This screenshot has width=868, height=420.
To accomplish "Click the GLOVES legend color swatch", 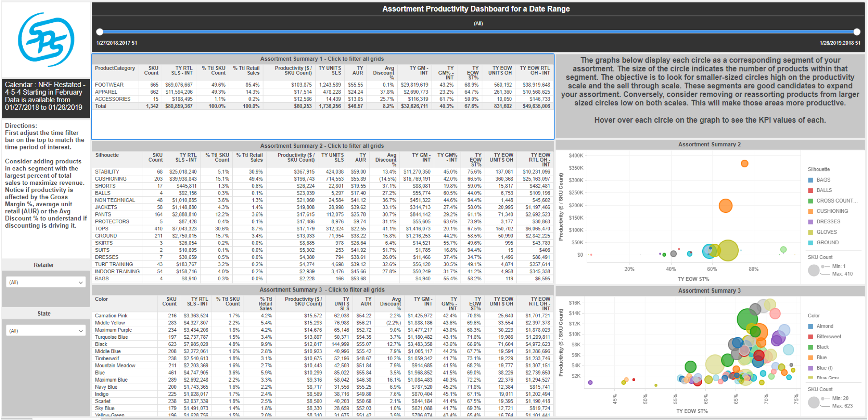I will click(810, 232).
